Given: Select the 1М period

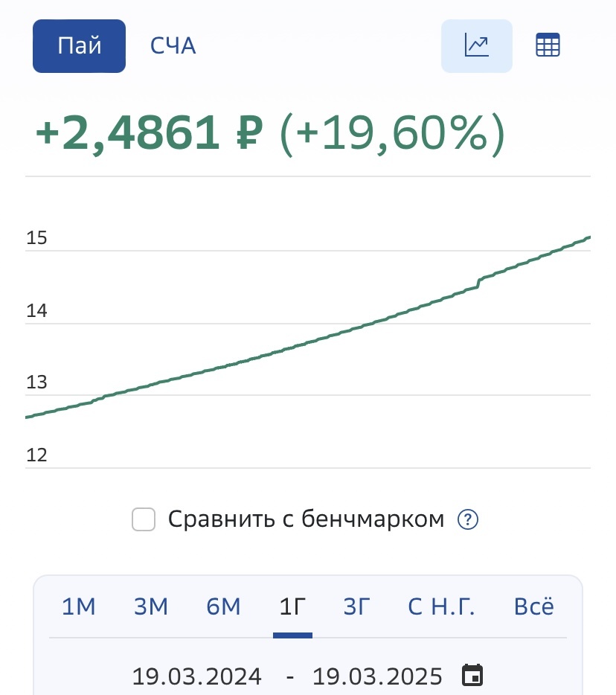Looking at the screenshot, I should [x=79, y=606].
